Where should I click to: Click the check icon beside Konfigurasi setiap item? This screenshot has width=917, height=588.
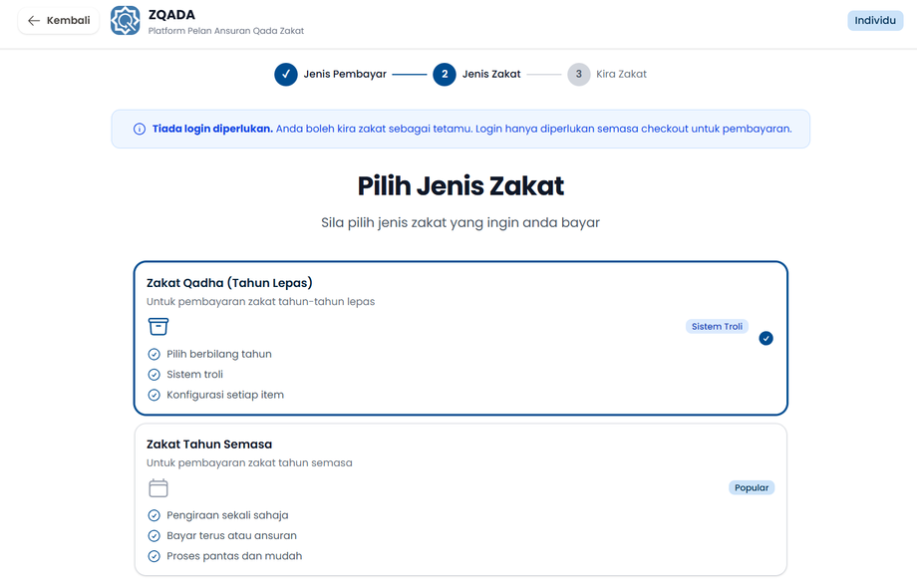[153, 395]
